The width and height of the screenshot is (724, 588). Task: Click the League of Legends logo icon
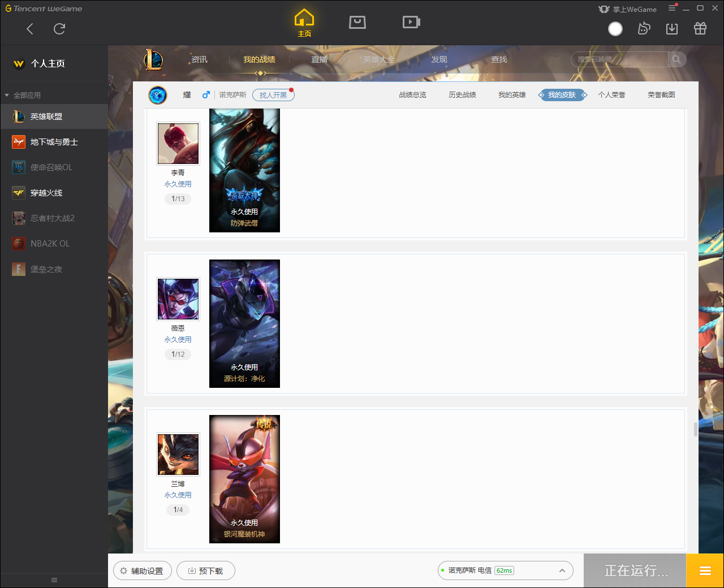click(153, 59)
